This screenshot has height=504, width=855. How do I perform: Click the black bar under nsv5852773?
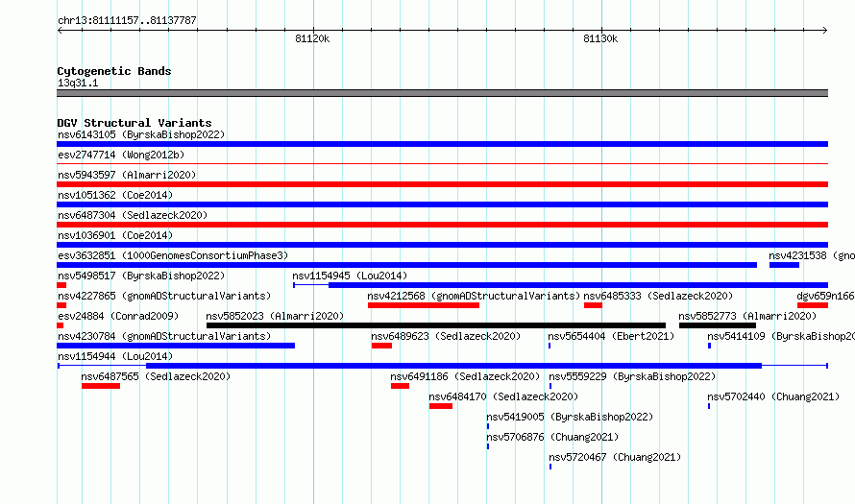tap(718, 325)
